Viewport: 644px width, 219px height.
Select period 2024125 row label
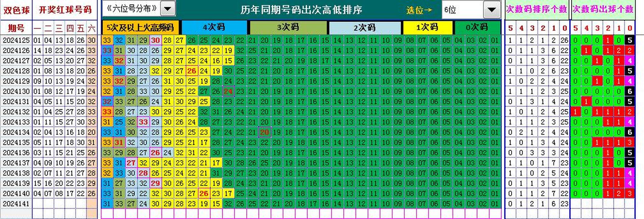pos(16,40)
